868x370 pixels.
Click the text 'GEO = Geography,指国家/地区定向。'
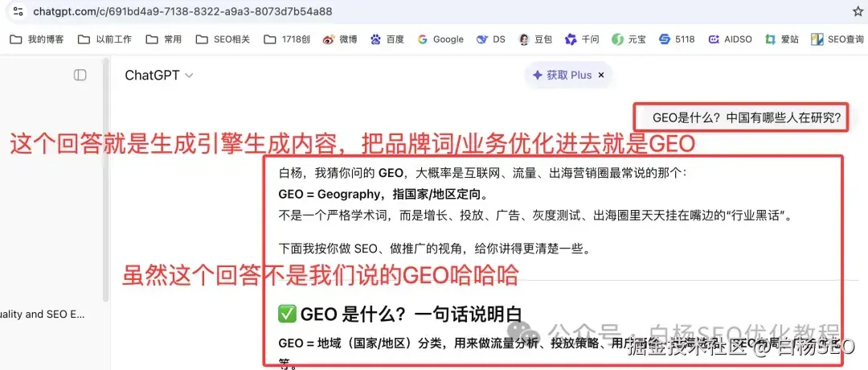pyautogui.click(x=383, y=195)
